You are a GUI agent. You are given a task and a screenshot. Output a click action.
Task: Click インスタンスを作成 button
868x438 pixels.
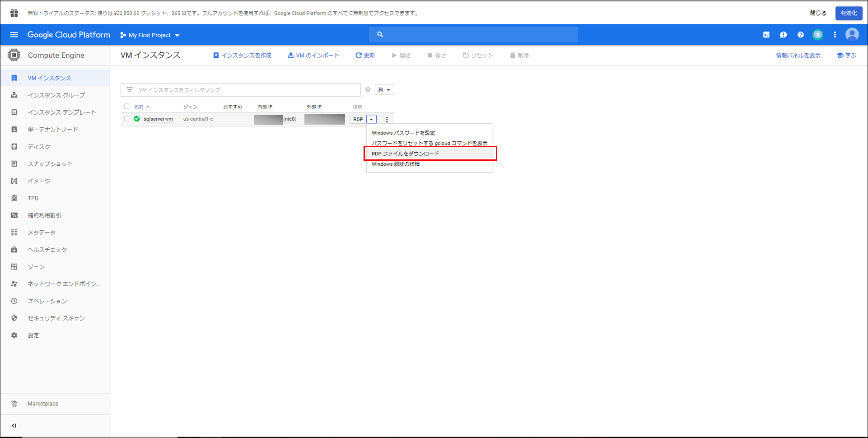pos(242,56)
